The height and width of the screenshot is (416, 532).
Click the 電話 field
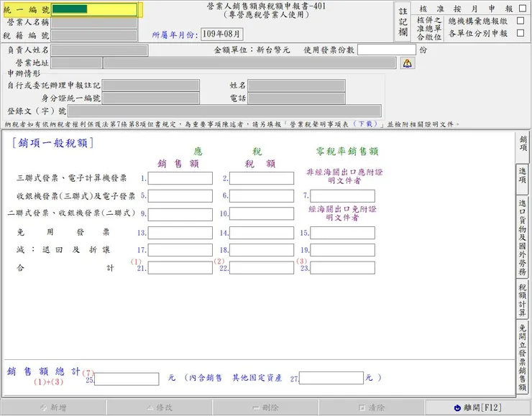[x=296, y=98]
